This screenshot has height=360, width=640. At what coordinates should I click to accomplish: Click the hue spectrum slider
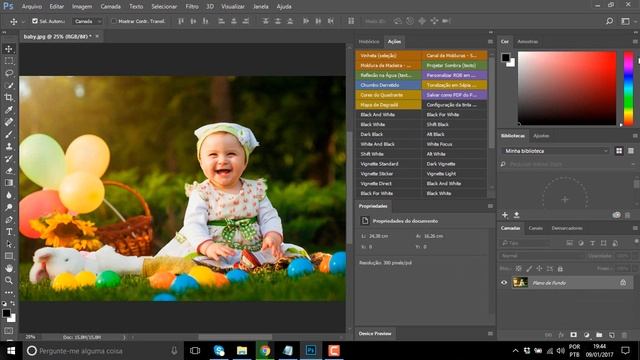[629, 88]
